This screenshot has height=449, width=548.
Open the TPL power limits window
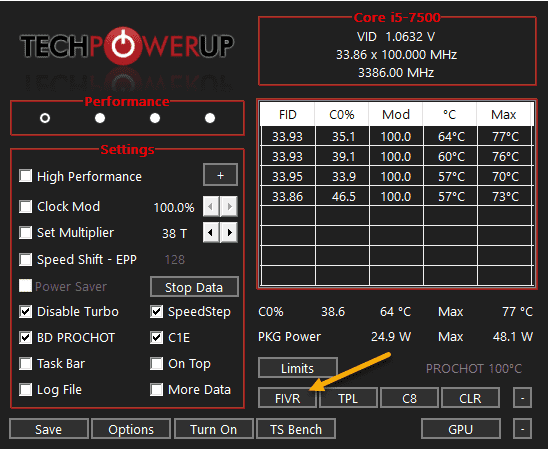coord(348,398)
